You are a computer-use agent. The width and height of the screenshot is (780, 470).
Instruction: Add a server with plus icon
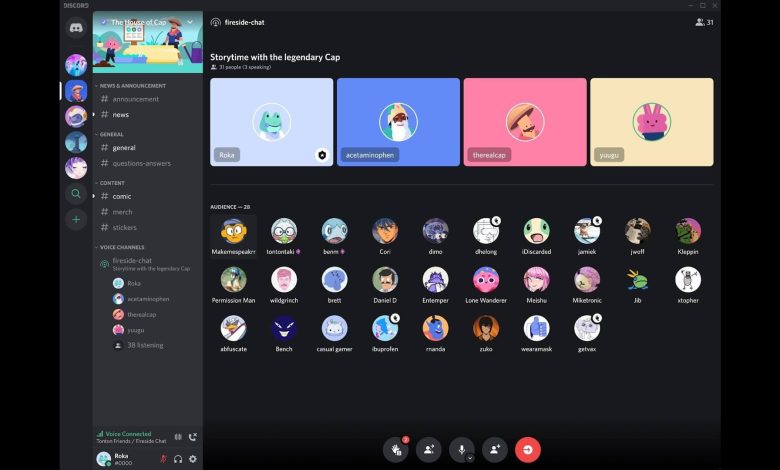[76, 219]
